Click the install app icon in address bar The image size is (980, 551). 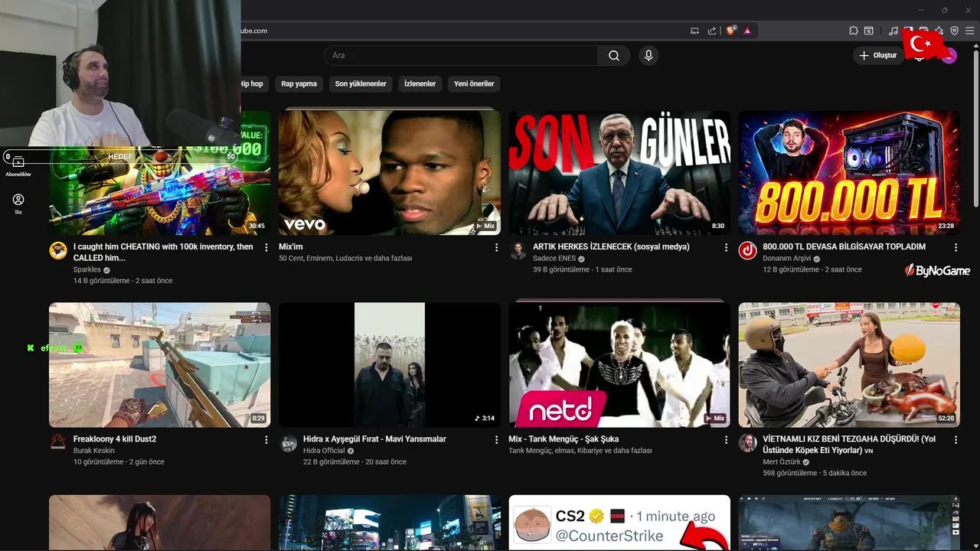click(694, 31)
